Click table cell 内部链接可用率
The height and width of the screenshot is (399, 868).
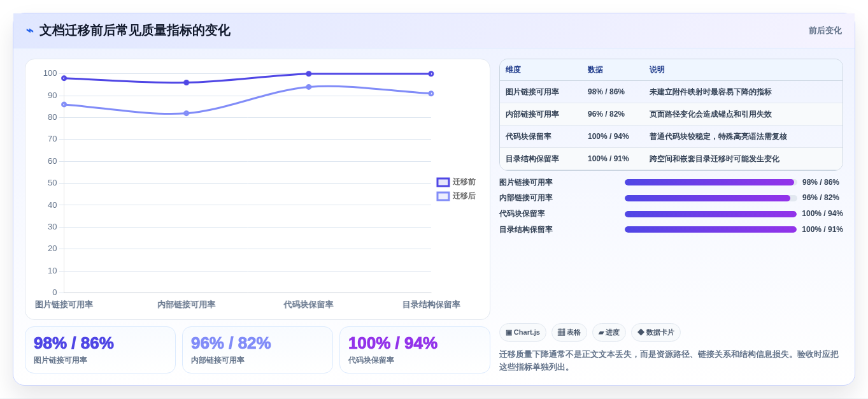(x=532, y=115)
